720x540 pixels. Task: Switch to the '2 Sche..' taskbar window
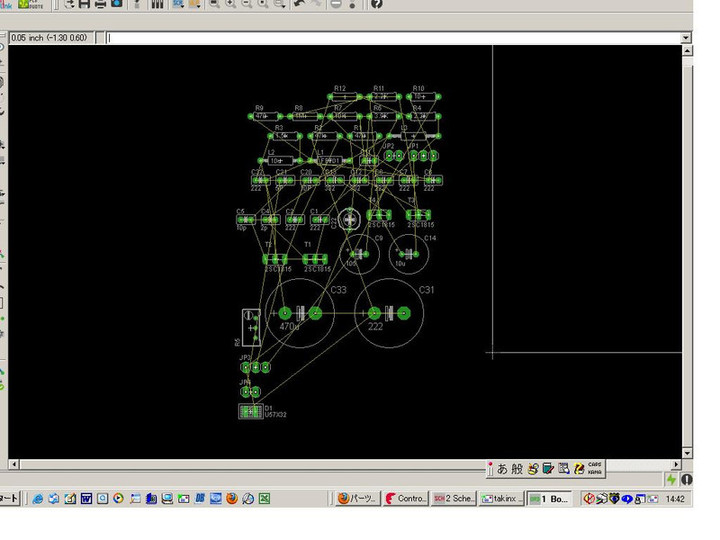point(455,498)
